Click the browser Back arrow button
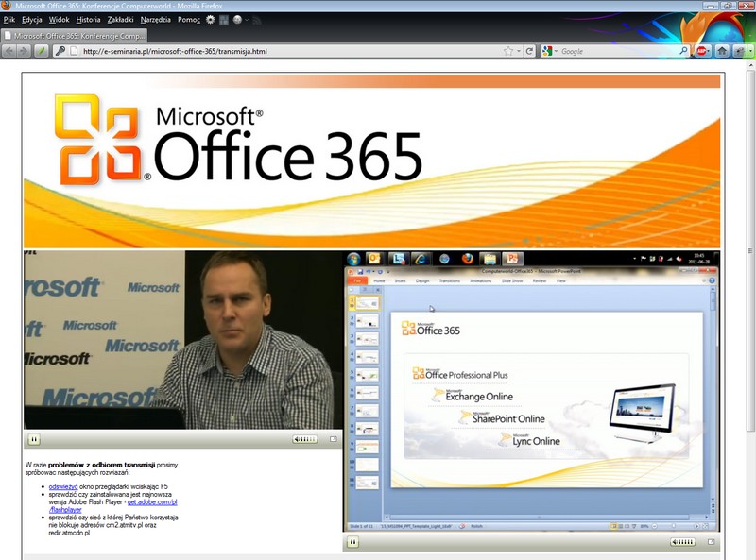Image resolution: width=756 pixels, height=560 pixels. 9,51
